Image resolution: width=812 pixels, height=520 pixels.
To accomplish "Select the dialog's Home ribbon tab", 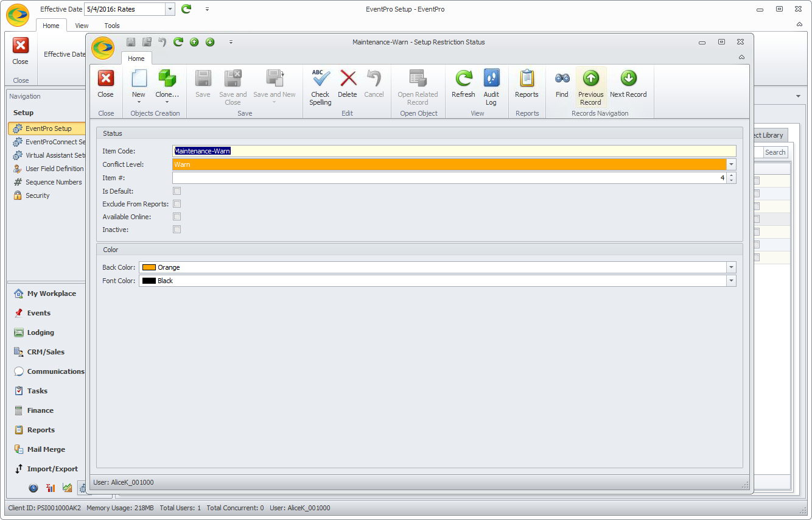I will click(x=136, y=58).
